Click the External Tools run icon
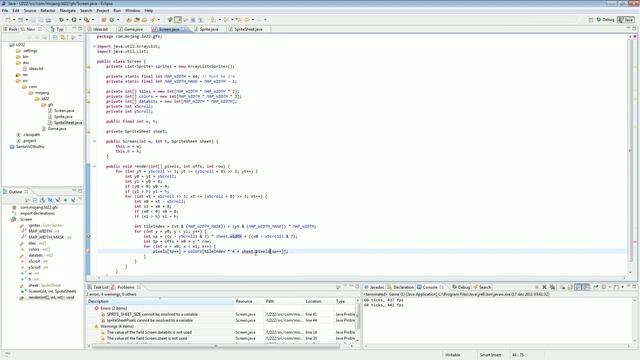Image resolution: width=640 pixels, height=360 pixels. 87,20
